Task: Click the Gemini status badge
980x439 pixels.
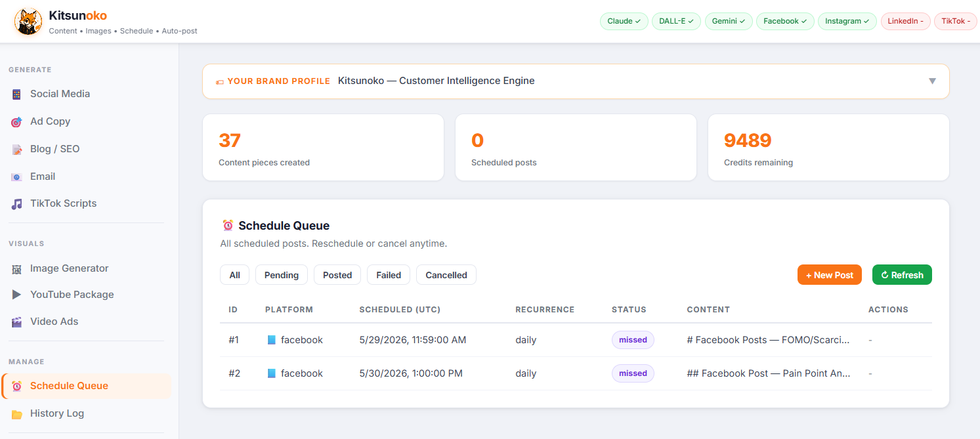Action: tap(729, 21)
